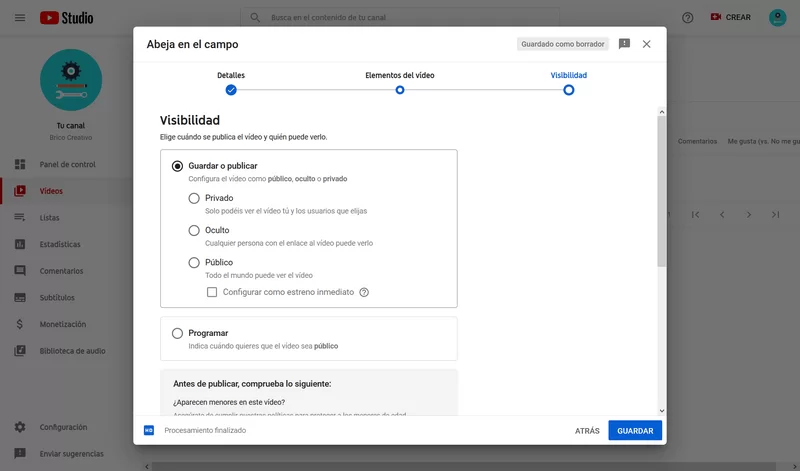
Task: Click the Comentarios speech bubble icon
Action: 20,270
